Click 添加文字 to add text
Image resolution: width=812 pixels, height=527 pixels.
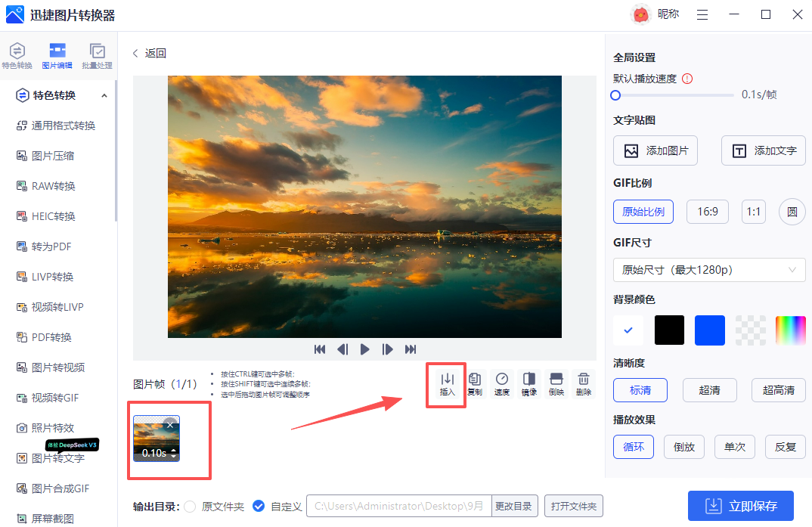point(763,150)
